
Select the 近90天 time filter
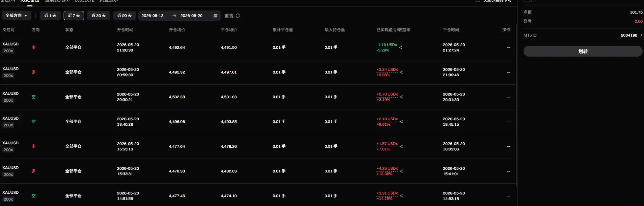(x=124, y=16)
